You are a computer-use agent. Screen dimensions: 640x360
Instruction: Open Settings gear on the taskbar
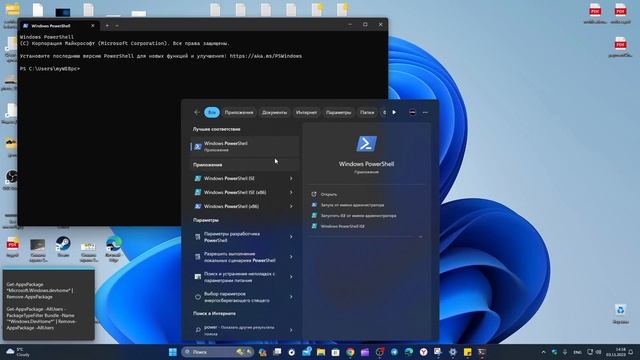pos(453,352)
